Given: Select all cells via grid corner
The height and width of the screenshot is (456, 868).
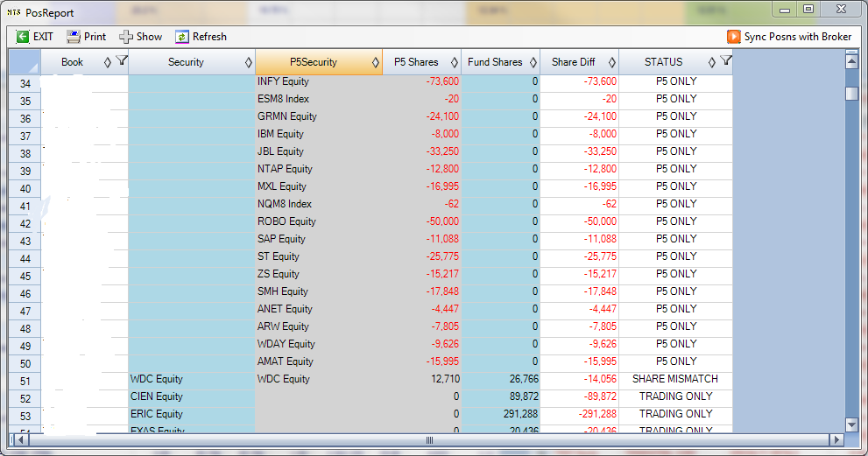Looking at the screenshot, I should point(25,62).
